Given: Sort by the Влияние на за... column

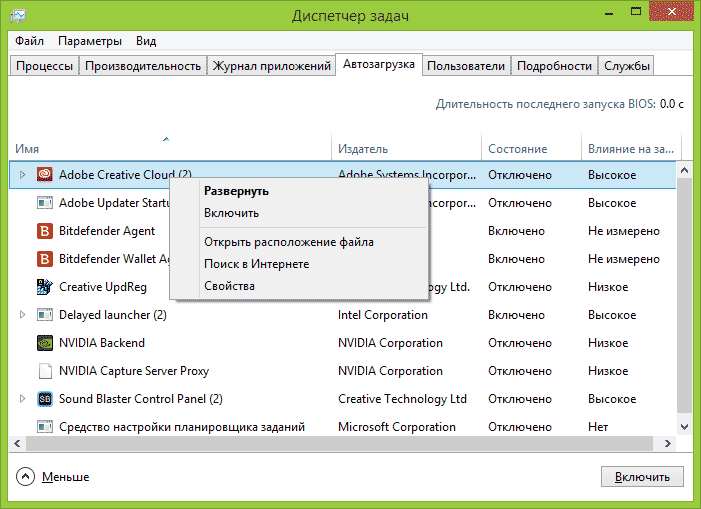Looking at the screenshot, I should pos(631,147).
